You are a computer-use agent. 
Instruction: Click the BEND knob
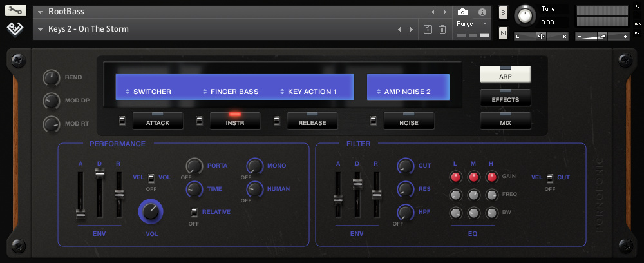(x=52, y=77)
